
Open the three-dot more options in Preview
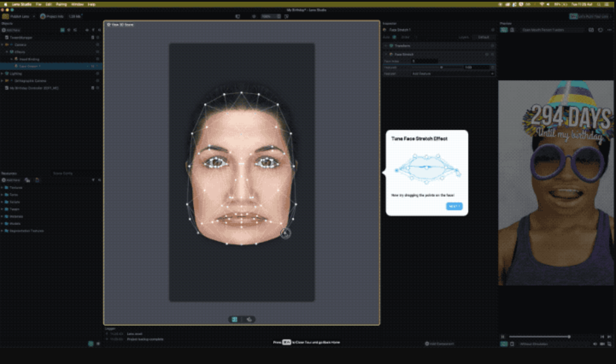(x=609, y=30)
